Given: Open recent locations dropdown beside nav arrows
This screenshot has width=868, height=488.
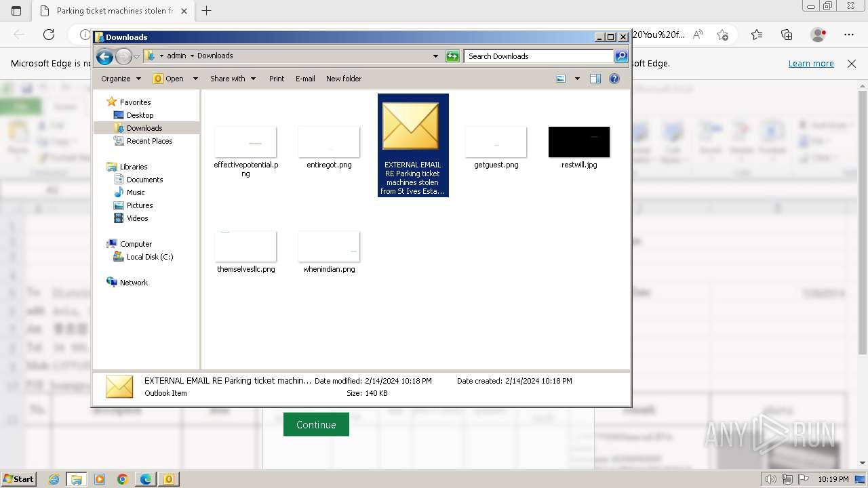Looking at the screenshot, I should [x=136, y=56].
